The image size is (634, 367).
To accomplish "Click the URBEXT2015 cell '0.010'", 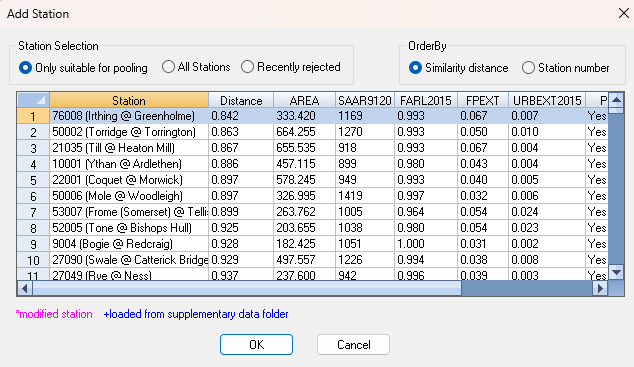I will tap(547, 132).
